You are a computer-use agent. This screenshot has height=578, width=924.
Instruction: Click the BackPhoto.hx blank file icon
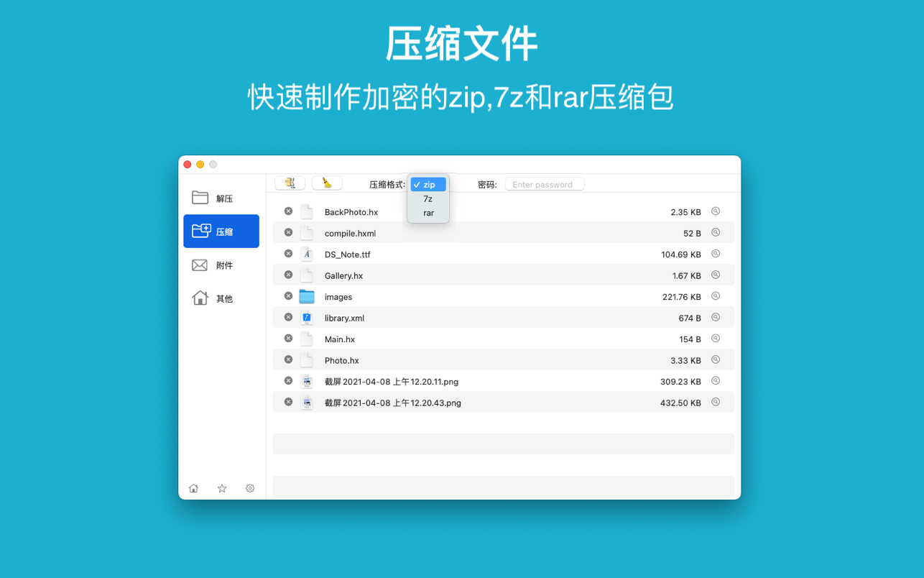[307, 211]
